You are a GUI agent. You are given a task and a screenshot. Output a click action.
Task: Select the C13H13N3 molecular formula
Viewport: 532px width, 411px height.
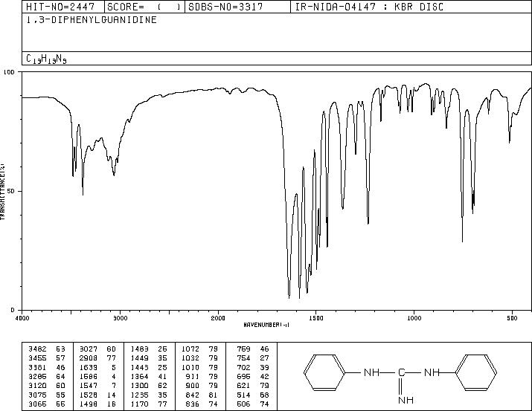pos(46,59)
